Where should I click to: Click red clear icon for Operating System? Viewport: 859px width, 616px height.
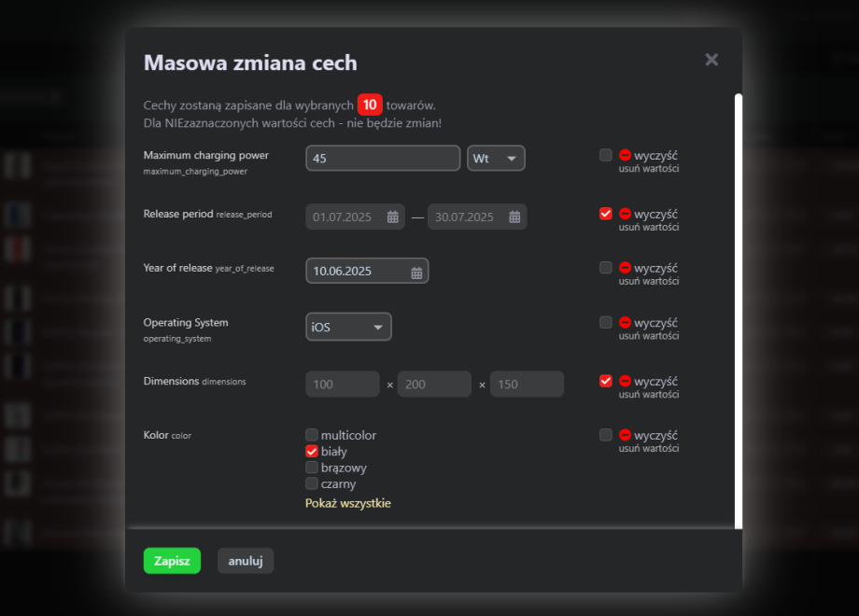point(625,323)
